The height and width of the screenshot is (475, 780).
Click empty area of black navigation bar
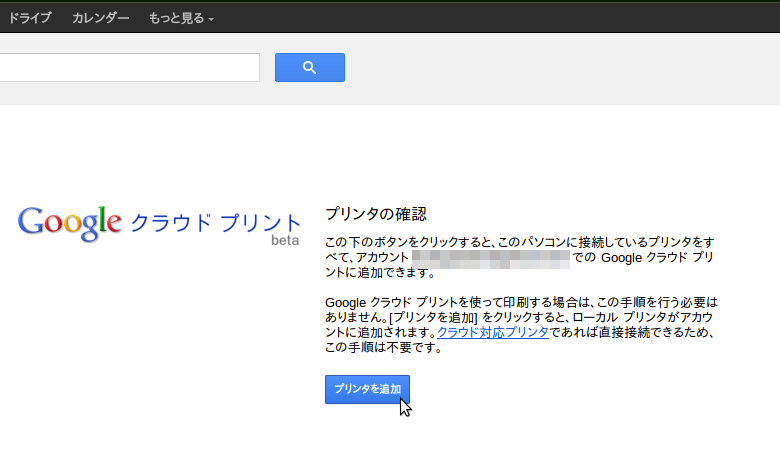tap(500, 18)
